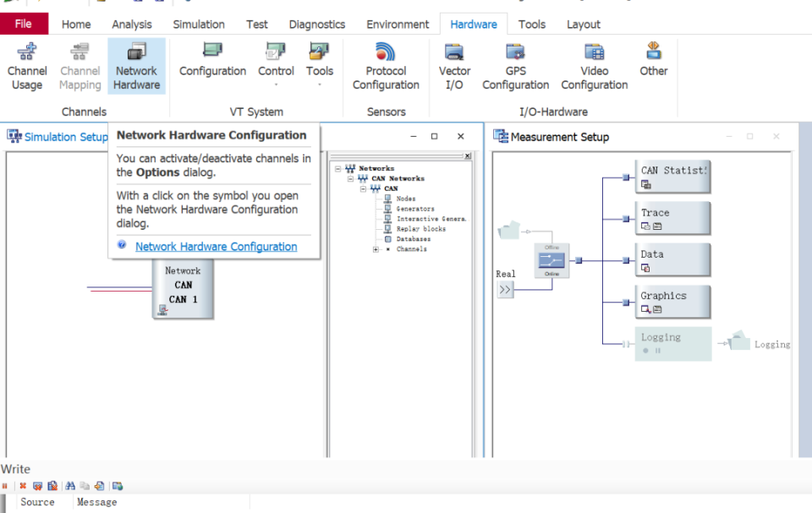Click the Network Hardware Configuration help link
The height and width of the screenshot is (513, 812).
(216, 247)
